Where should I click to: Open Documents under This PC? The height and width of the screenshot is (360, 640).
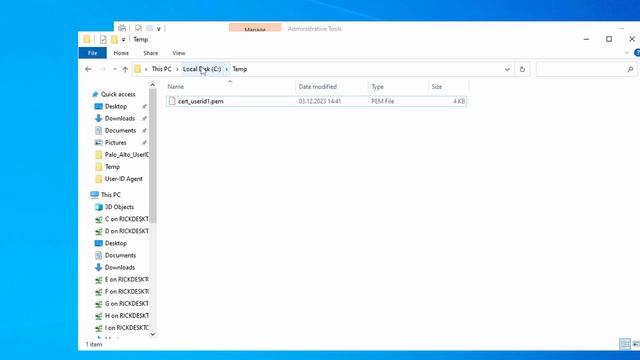(120, 256)
